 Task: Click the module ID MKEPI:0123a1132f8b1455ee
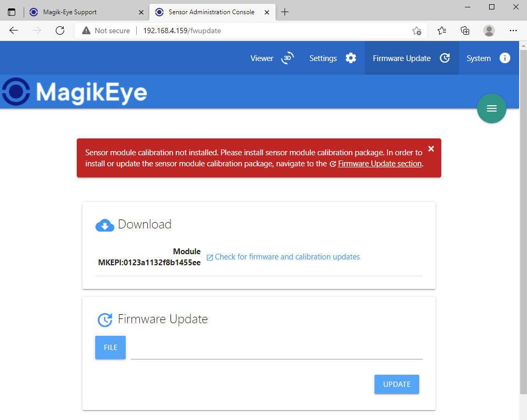coord(149,263)
